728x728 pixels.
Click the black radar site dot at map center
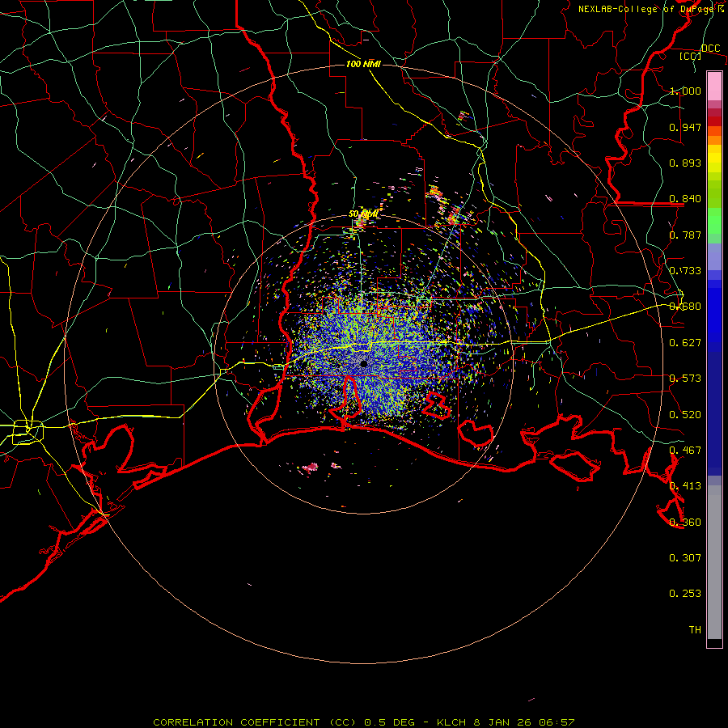click(363, 364)
